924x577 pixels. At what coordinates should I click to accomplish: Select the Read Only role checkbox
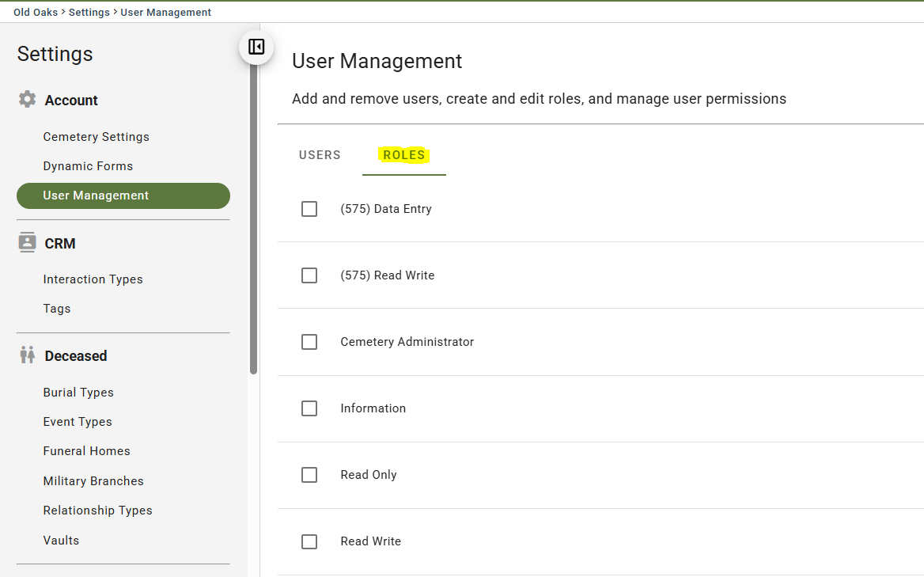coord(309,475)
